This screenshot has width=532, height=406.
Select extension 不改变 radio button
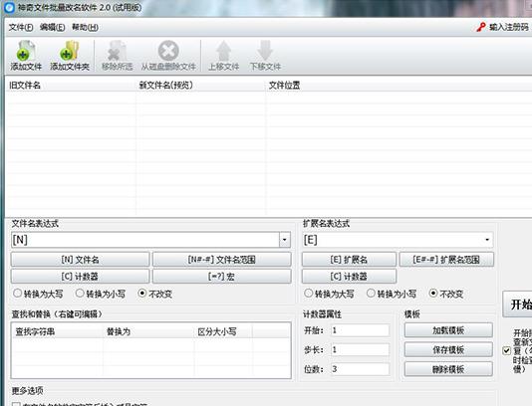click(x=433, y=294)
